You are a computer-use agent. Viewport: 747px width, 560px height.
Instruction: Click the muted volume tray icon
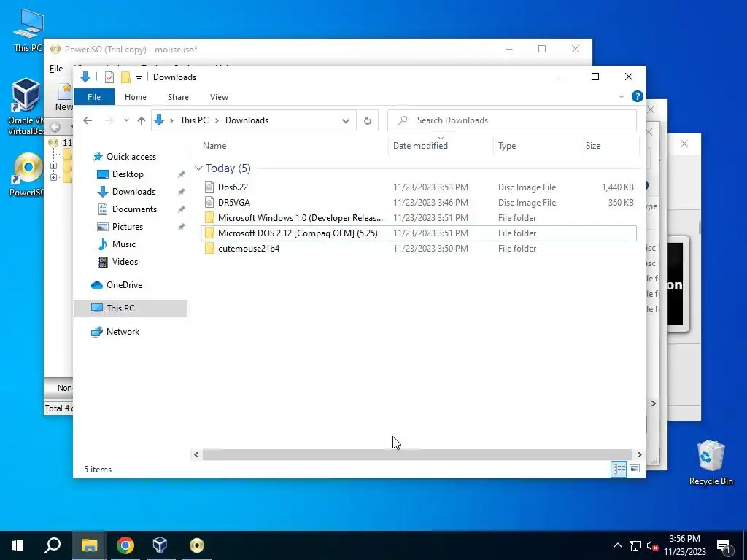[x=651, y=545]
